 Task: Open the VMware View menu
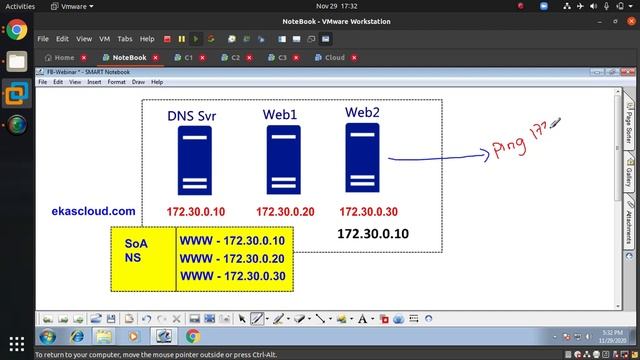coord(84,39)
